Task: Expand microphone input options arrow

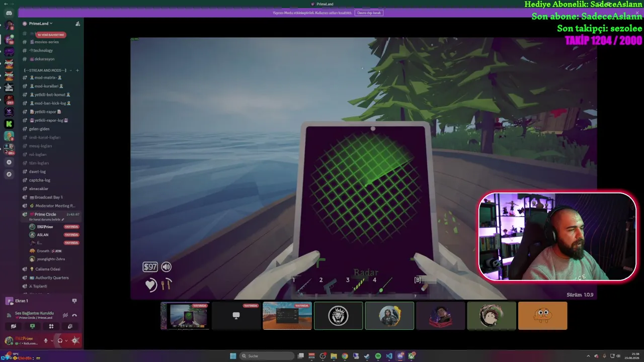Action: tap(51, 340)
